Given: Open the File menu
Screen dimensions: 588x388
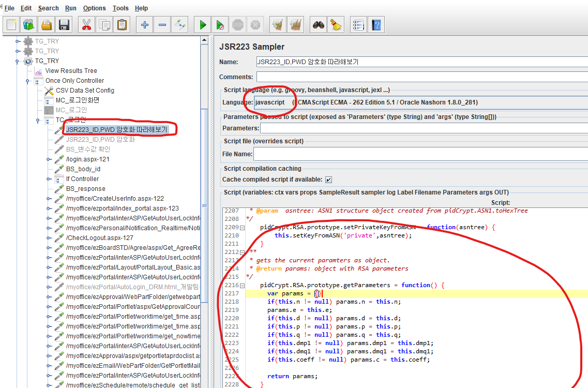Looking at the screenshot, I should pos(9,8).
